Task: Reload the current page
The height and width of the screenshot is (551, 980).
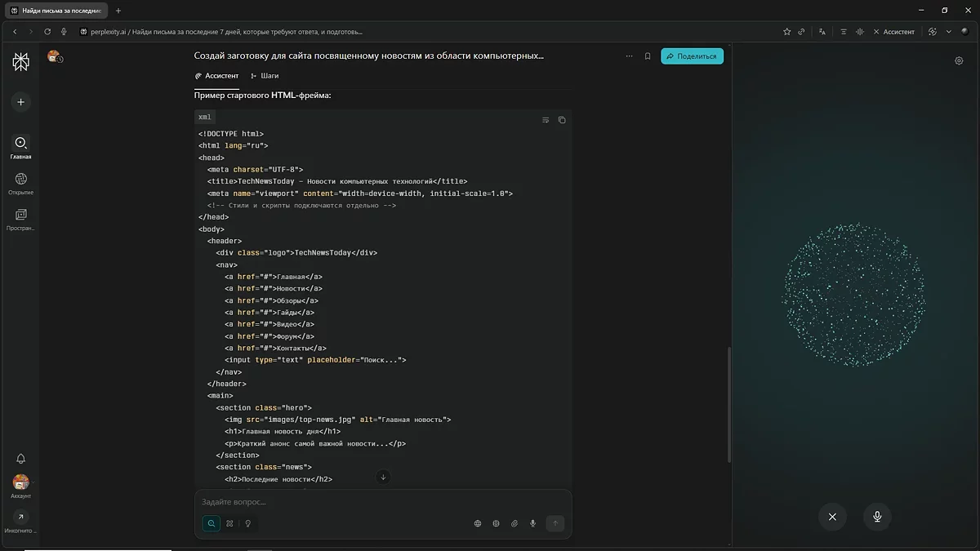Action: click(x=47, y=32)
